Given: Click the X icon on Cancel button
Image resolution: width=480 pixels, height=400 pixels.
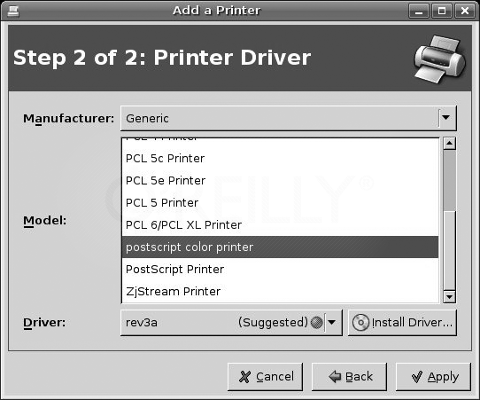Looking at the screenshot, I should pos(245,377).
